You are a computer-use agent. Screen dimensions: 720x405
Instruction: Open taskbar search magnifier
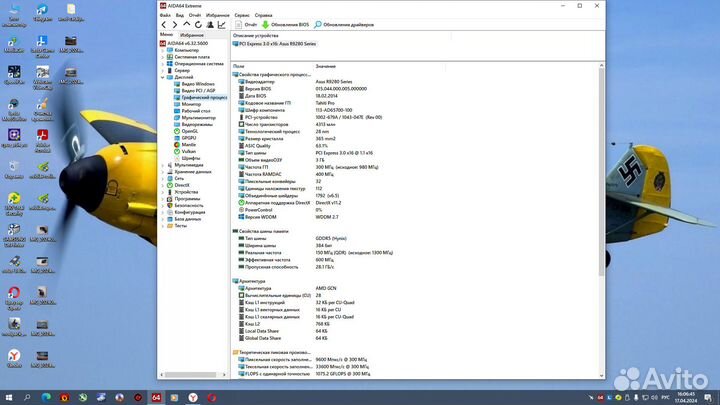click(x=27, y=397)
